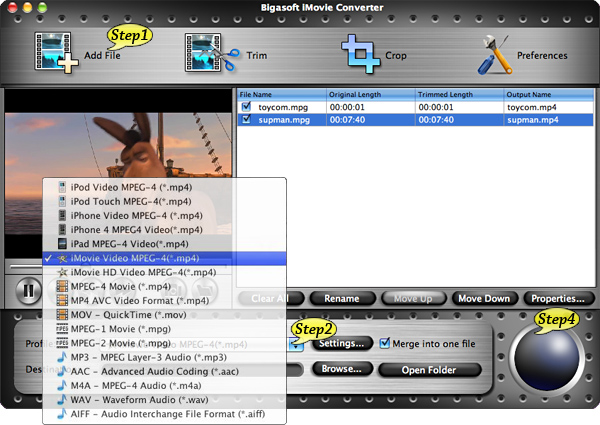Choose iPod Touch MPEG-4(*.mp4) profile
Screen dimensions: 600x425
(x=164, y=202)
